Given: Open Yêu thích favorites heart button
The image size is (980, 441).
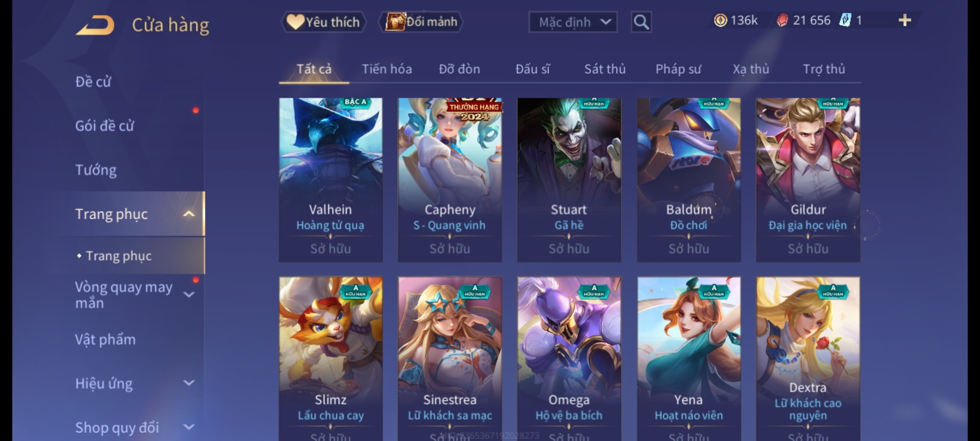Looking at the screenshot, I should coord(323,22).
